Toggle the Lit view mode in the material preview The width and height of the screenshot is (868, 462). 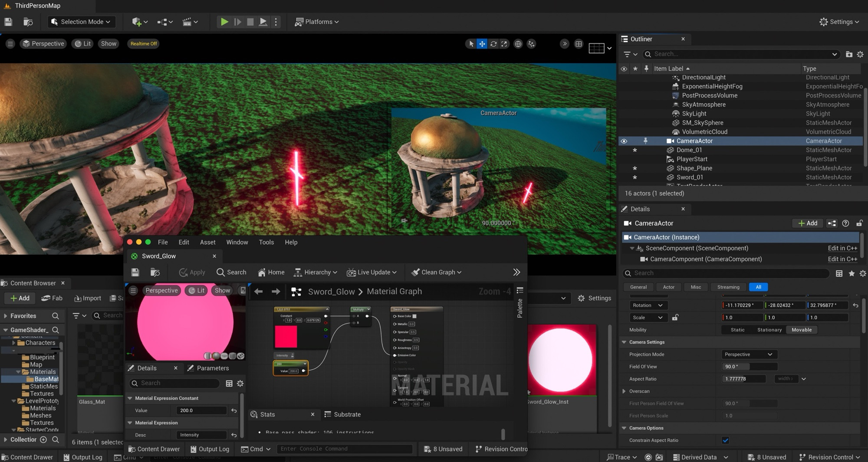pyautogui.click(x=196, y=291)
